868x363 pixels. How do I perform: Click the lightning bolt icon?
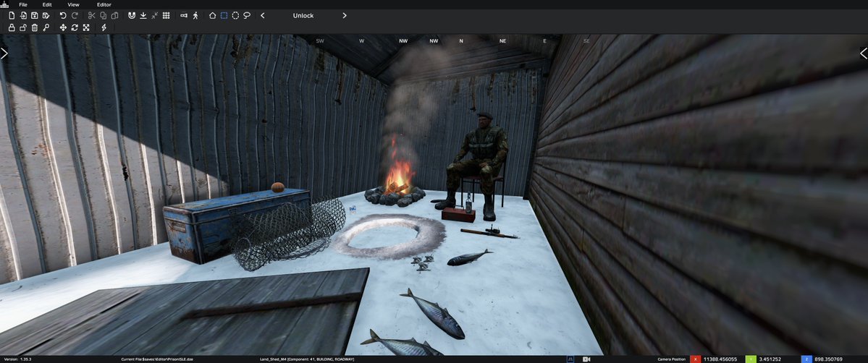tap(104, 27)
